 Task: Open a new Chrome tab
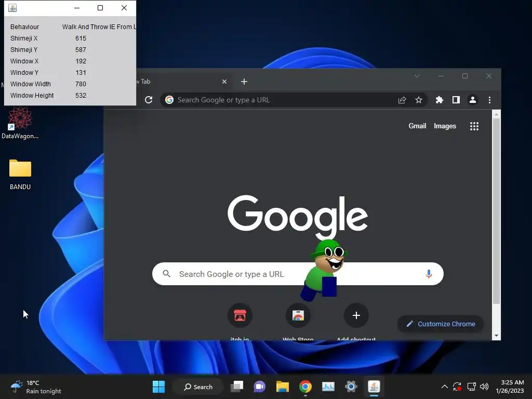tap(244, 82)
